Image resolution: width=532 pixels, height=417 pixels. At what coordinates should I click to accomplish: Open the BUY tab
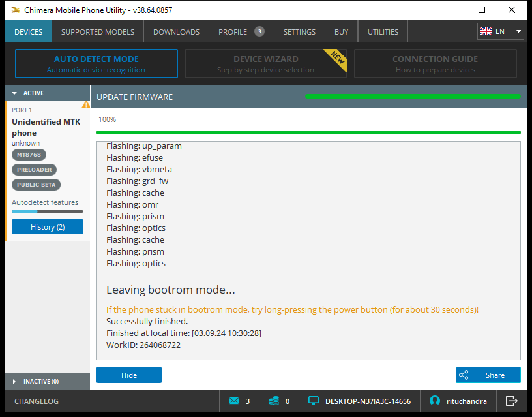coord(342,32)
